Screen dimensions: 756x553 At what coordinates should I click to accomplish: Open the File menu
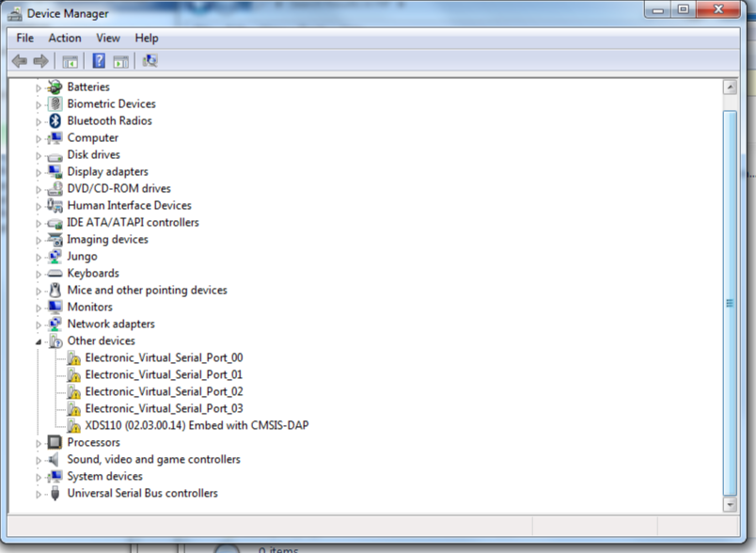click(x=25, y=38)
